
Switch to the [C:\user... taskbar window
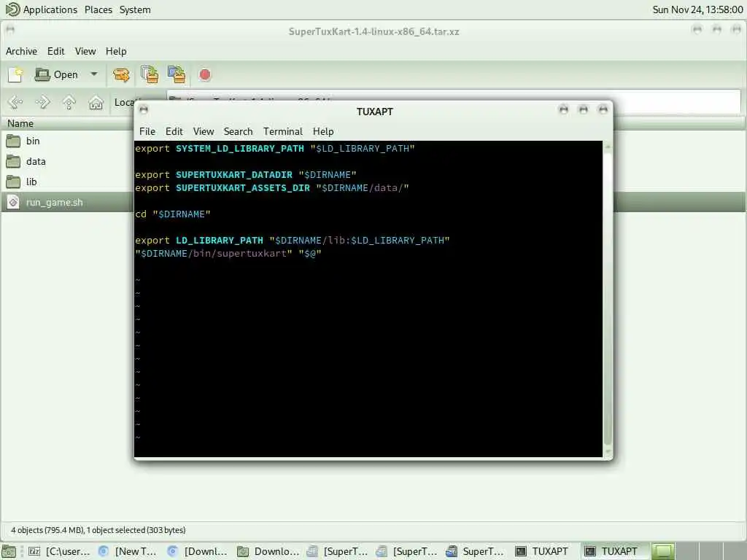point(59,551)
